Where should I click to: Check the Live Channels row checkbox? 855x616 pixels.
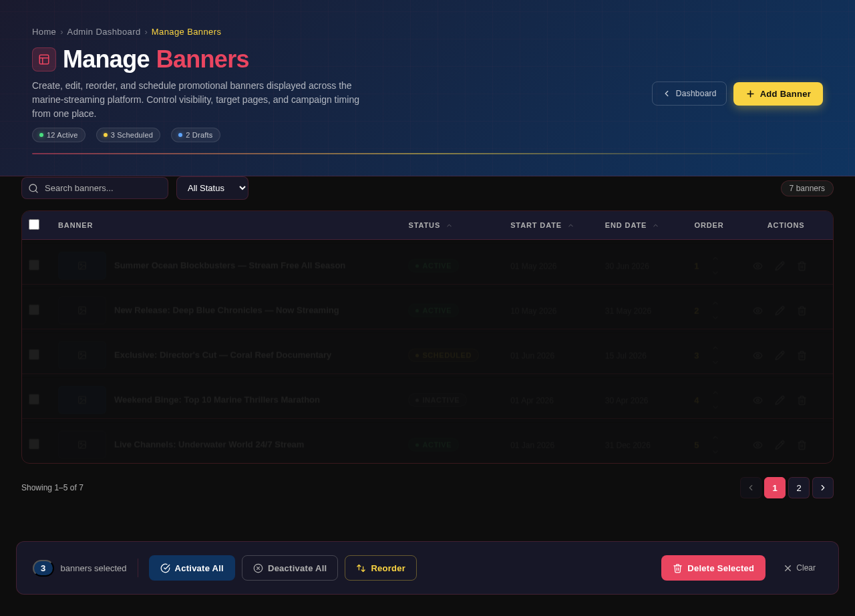[34, 444]
